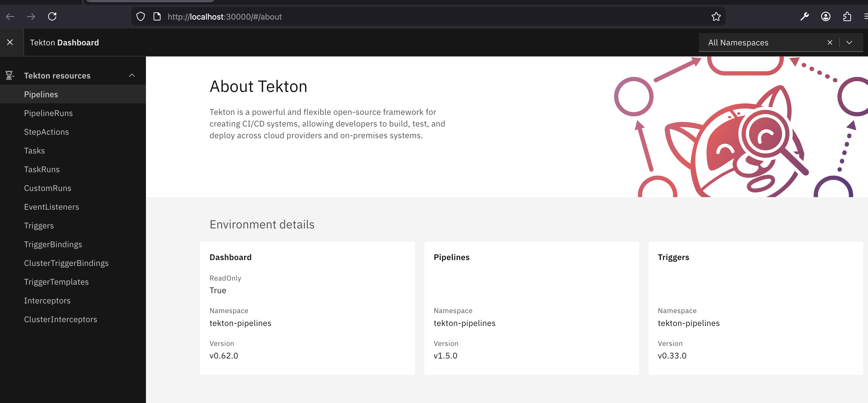The image size is (868, 403).
Task: Open the browser extensions puzzle icon
Action: (x=847, y=16)
